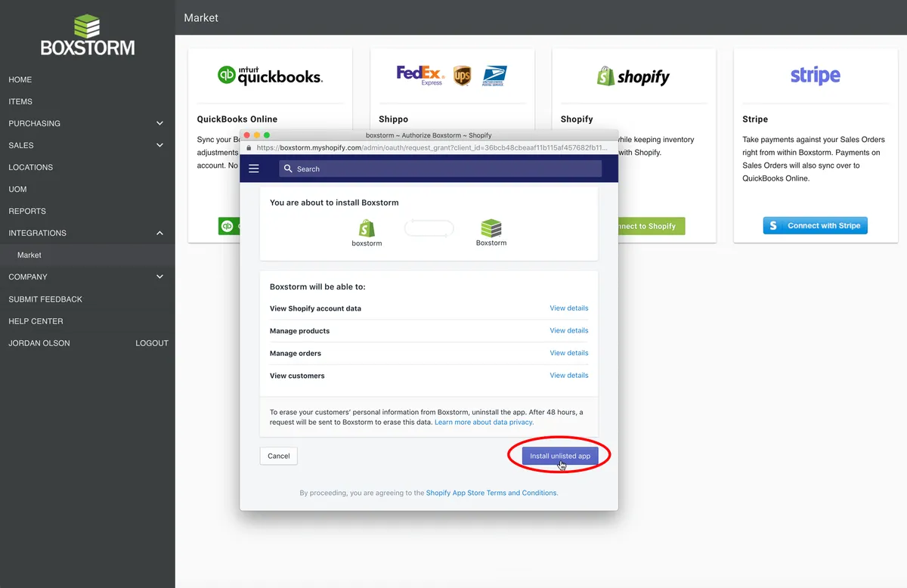Expand the Sales menu chevron
907x588 pixels.
[x=159, y=145]
